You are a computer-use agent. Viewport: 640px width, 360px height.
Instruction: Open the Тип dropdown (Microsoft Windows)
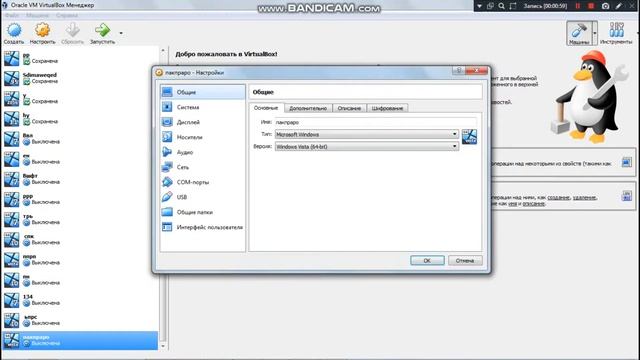(x=367, y=134)
